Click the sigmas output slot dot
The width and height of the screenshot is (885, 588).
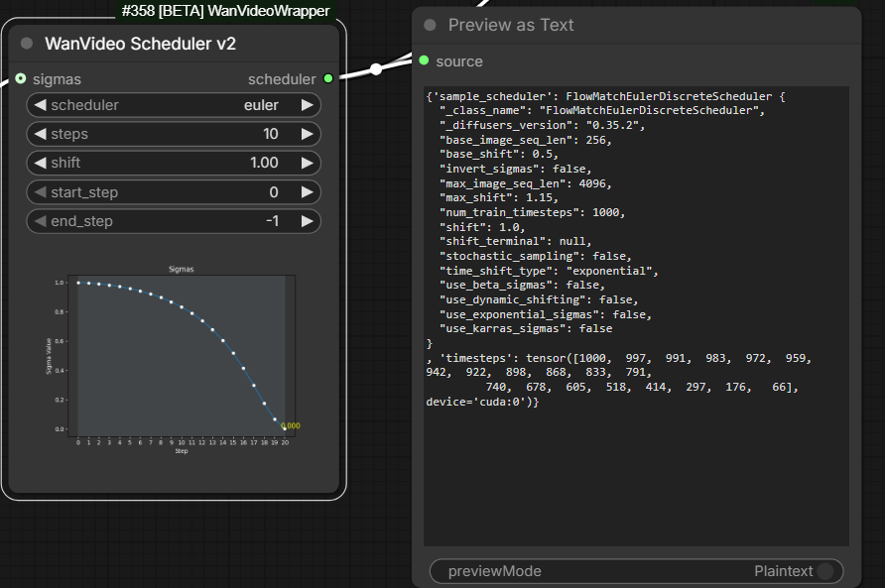coord(21,78)
